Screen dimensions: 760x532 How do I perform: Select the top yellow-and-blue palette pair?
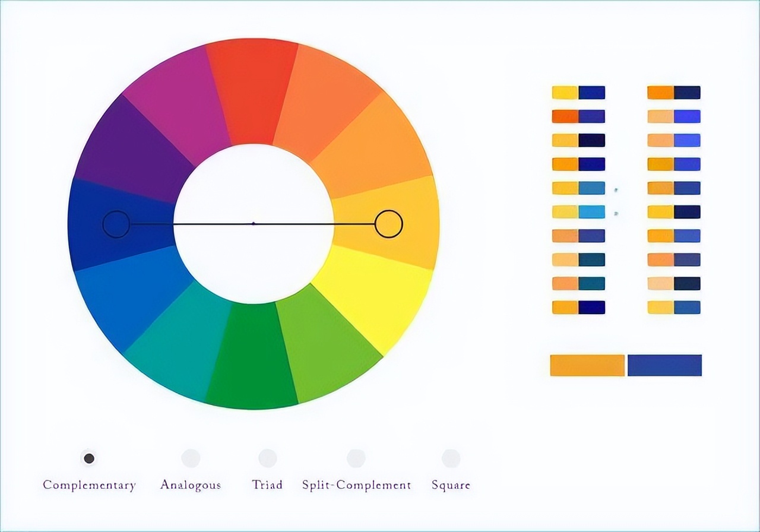(x=578, y=93)
